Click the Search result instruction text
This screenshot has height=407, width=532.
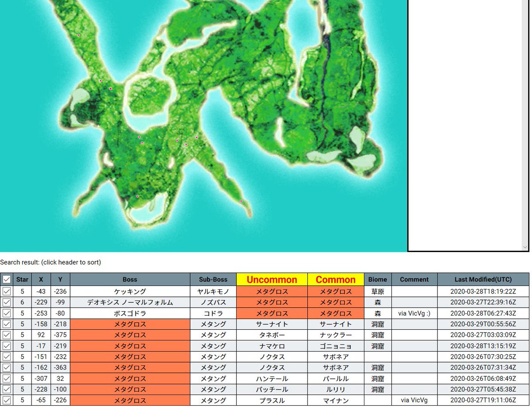click(51, 262)
